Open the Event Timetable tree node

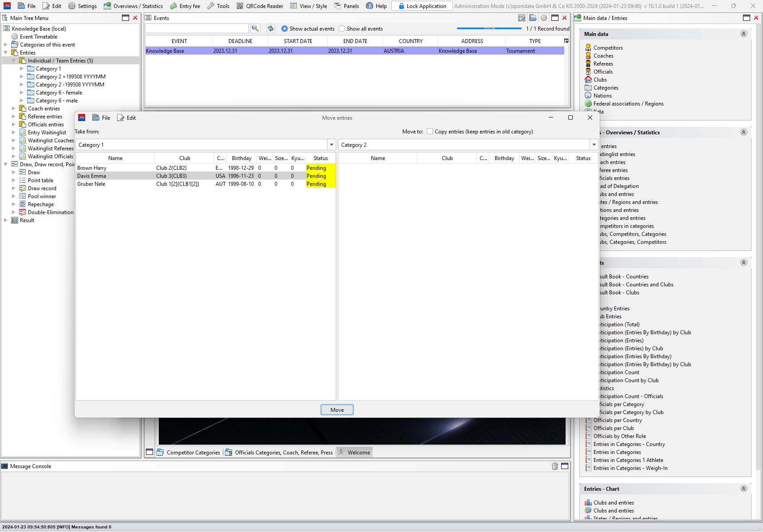click(39, 37)
